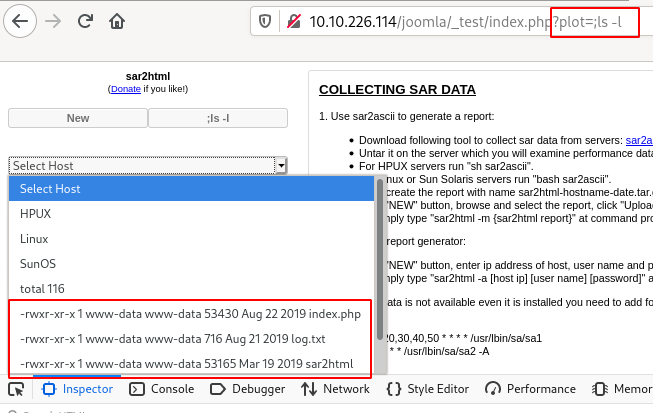Viewport: 653px width, 413px height.
Task: Follow the Donate link
Action: (x=125, y=89)
